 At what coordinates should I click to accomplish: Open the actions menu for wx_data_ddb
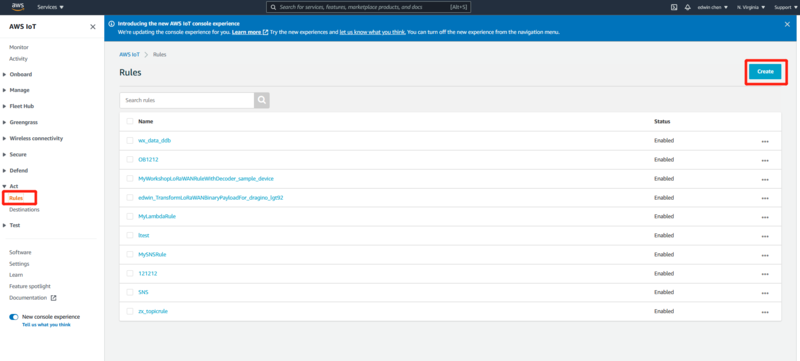point(765,141)
